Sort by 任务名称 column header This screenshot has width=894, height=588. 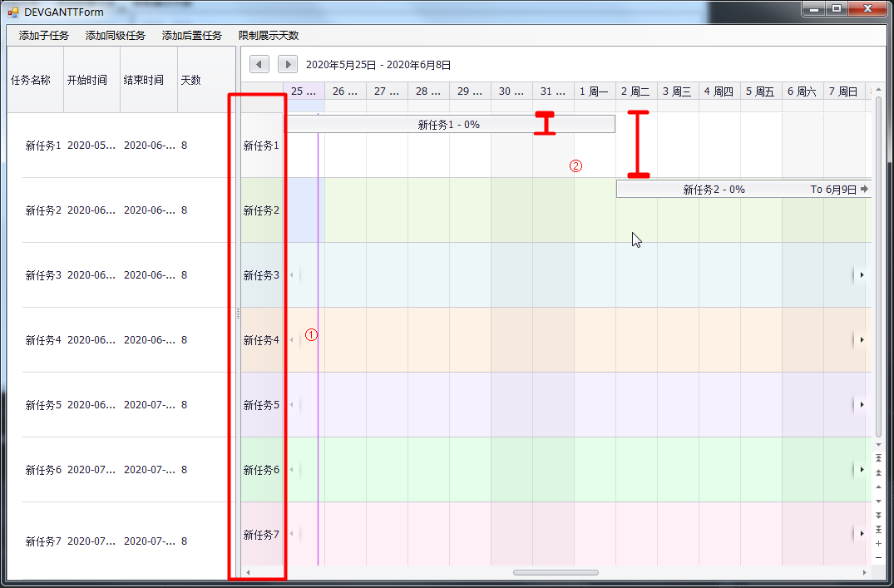coord(36,80)
